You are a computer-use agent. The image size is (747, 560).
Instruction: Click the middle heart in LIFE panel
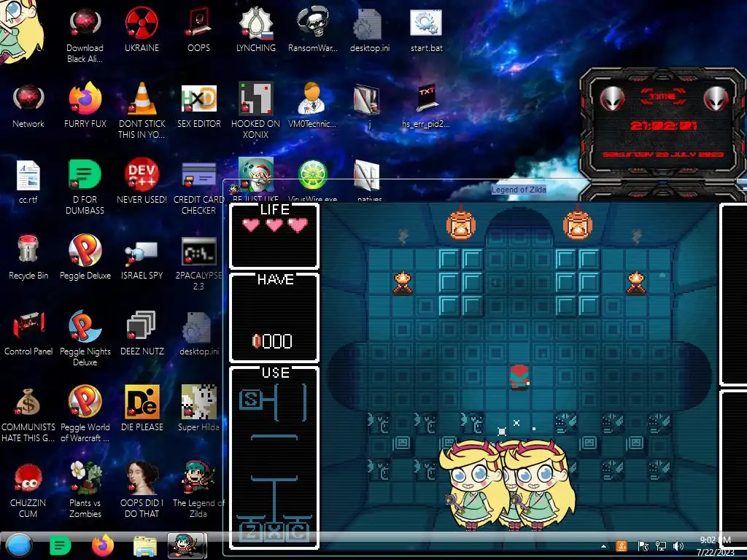pyautogui.click(x=274, y=225)
